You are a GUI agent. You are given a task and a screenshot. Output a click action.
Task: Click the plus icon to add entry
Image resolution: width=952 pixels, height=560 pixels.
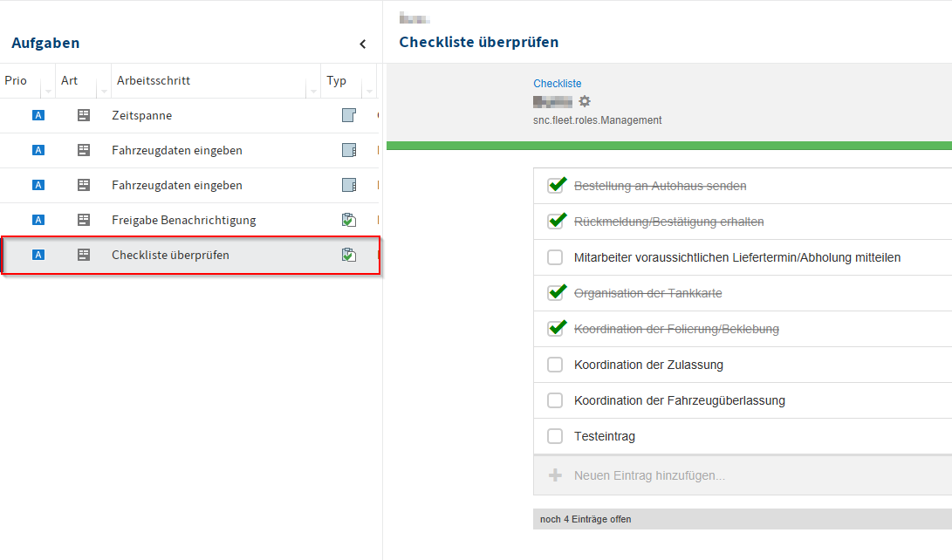point(555,475)
